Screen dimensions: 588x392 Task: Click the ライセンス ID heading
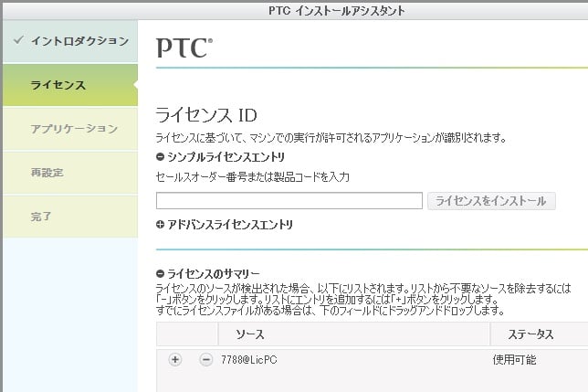pyautogui.click(x=206, y=115)
